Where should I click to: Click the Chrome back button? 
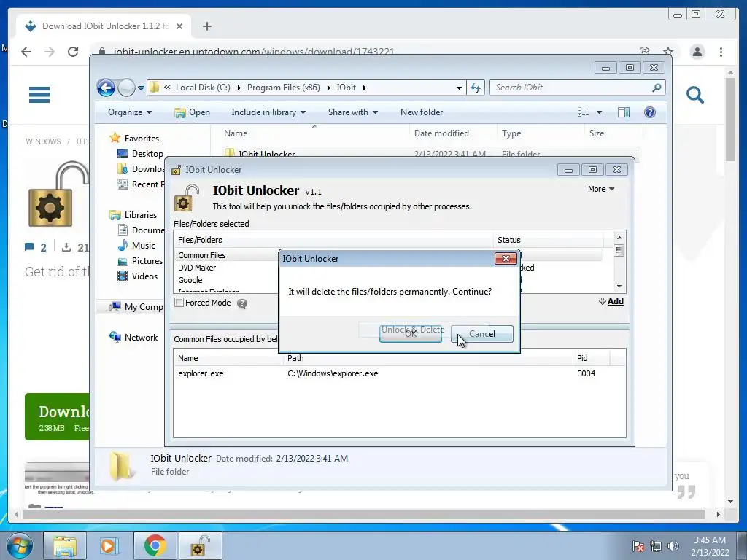point(26,52)
